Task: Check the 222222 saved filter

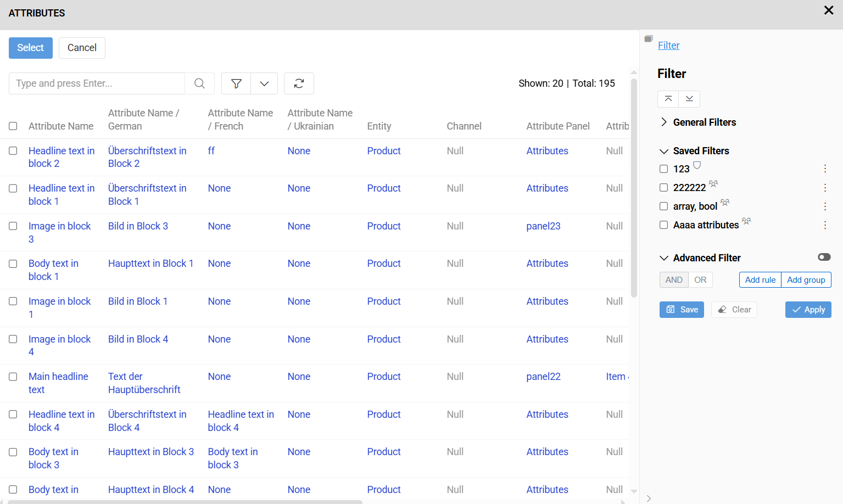Action: (x=663, y=188)
